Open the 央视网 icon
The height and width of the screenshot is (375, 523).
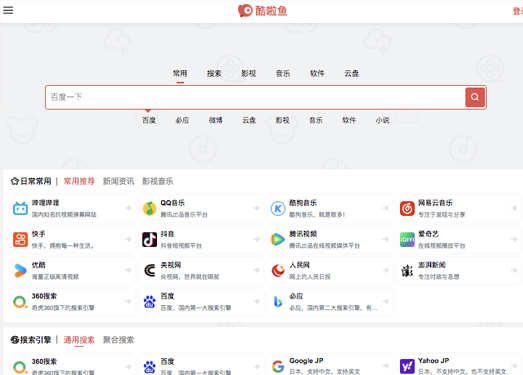pos(149,270)
